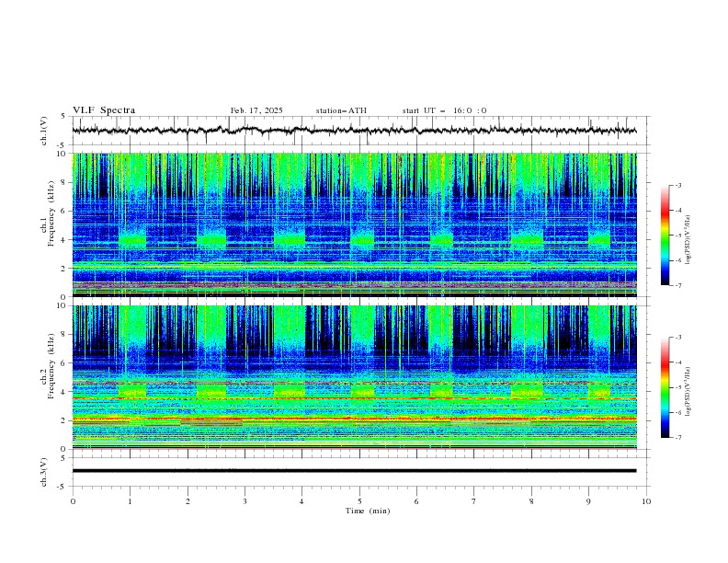Click the time axis tick label "1"
The width and height of the screenshot is (728, 563).
coord(130,501)
